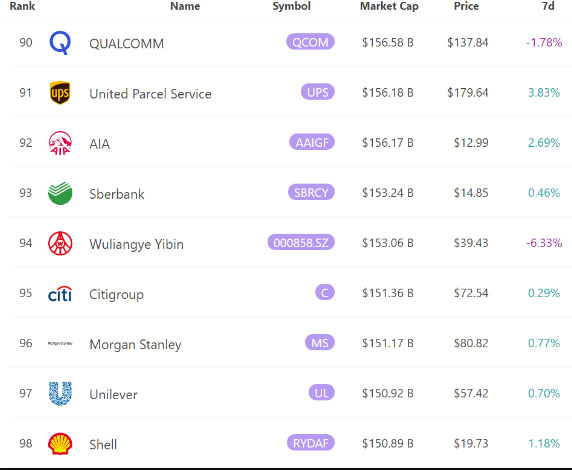The width and height of the screenshot is (572, 470).
Task: Click the Wuliangye Yibin red circle logo
Action: [60, 243]
